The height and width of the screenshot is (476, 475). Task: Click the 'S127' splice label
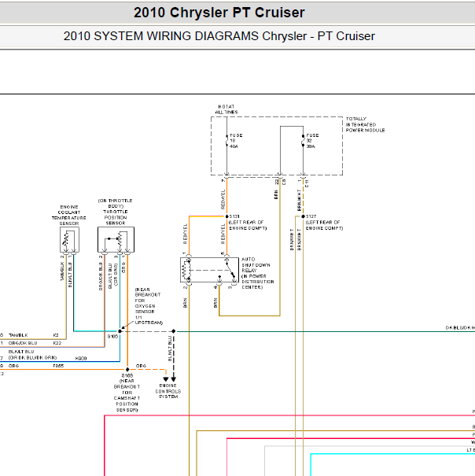pos(311,216)
